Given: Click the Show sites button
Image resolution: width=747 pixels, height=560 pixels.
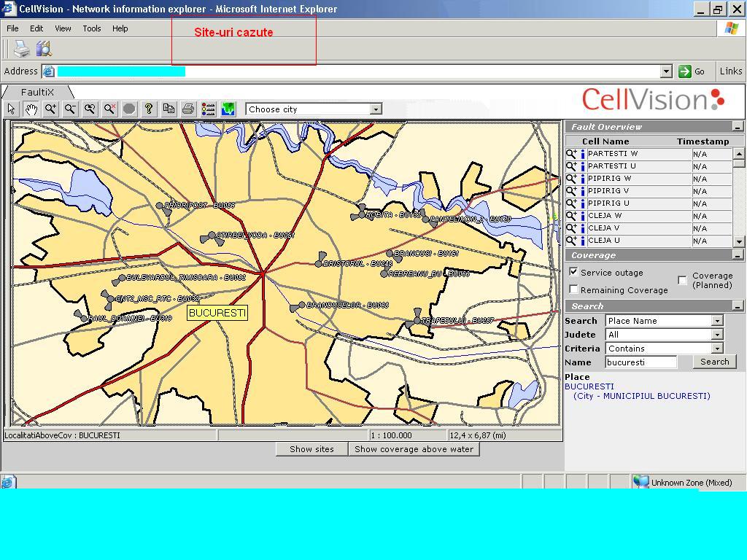Looking at the screenshot, I should (x=311, y=449).
